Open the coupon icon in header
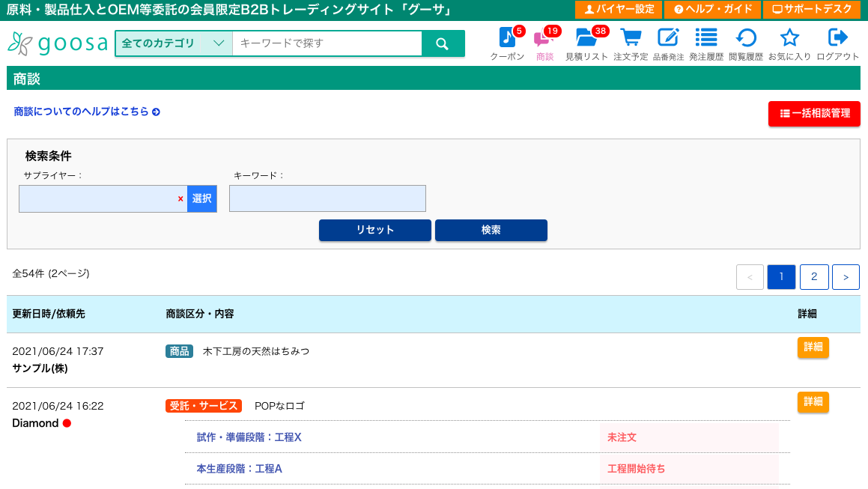This screenshot has width=868, height=489. coord(507,37)
